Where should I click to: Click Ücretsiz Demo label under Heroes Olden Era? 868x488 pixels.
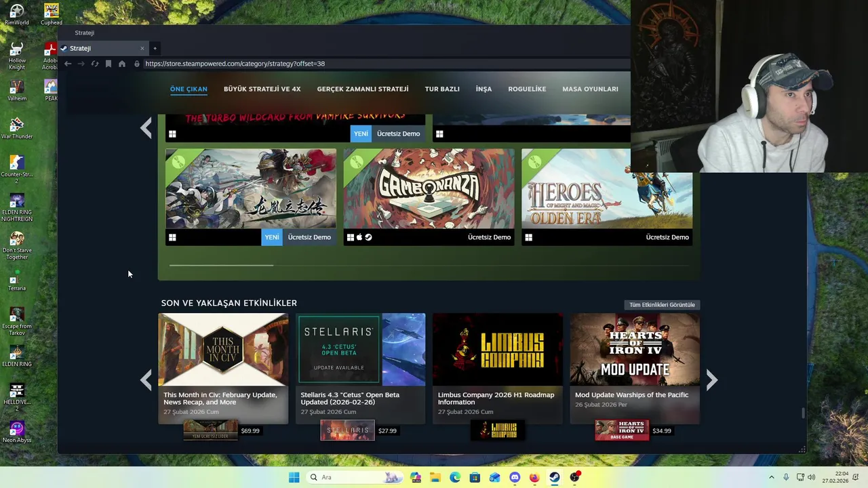[667, 237]
